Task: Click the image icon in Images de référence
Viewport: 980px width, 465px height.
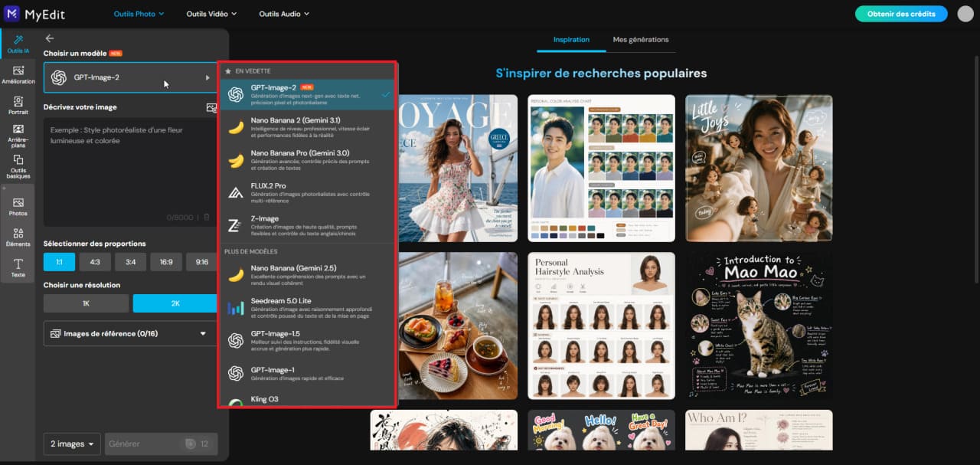Action: [55, 334]
